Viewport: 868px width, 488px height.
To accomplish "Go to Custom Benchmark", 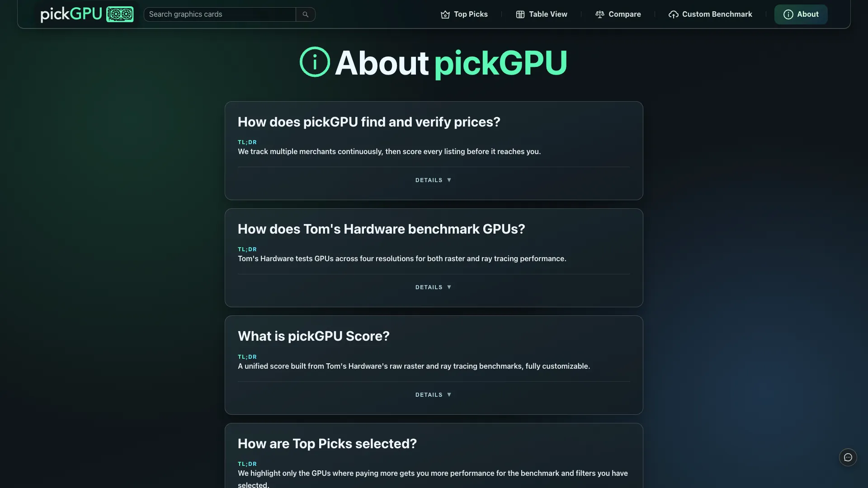I will coord(710,14).
